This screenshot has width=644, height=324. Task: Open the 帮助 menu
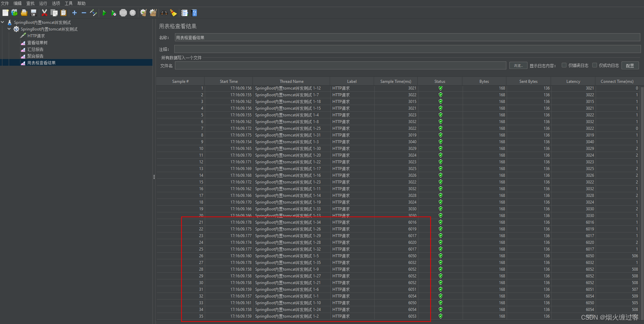point(81,3)
